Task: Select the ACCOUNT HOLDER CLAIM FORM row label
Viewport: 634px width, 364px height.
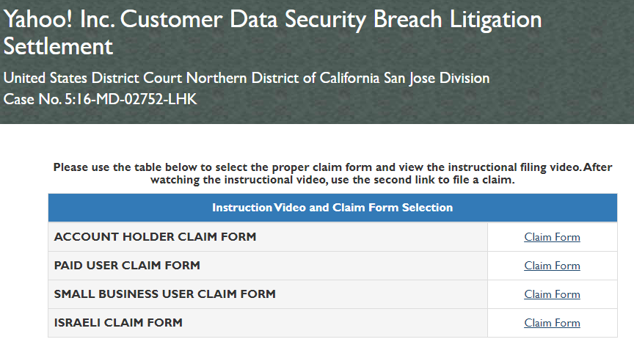Action: point(155,236)
